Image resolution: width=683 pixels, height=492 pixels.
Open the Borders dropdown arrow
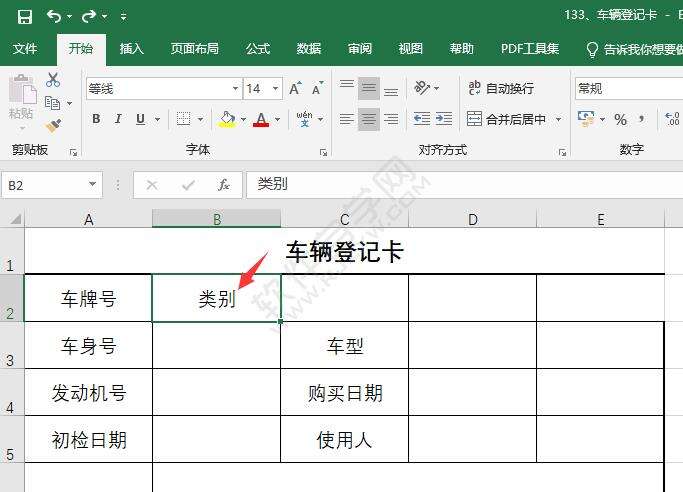click(200, 119)
